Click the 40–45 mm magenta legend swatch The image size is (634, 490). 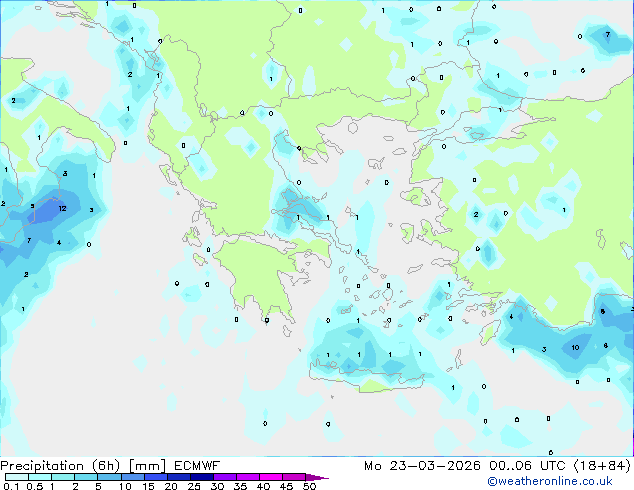pos(271,477)
